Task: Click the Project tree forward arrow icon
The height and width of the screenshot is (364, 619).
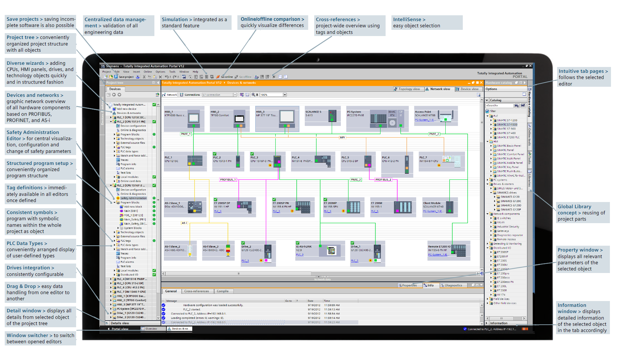Action: [x=119, y=95]
